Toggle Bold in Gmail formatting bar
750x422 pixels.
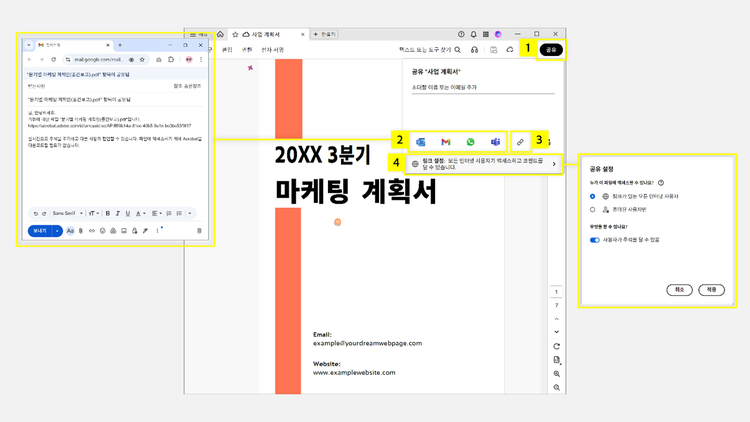(x=108, y=213)
